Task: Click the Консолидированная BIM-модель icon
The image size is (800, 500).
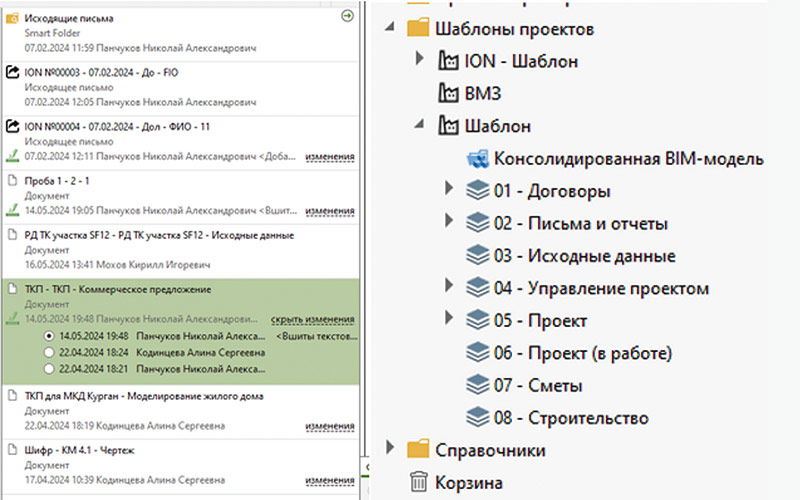Action: click(x=478, y=159)
